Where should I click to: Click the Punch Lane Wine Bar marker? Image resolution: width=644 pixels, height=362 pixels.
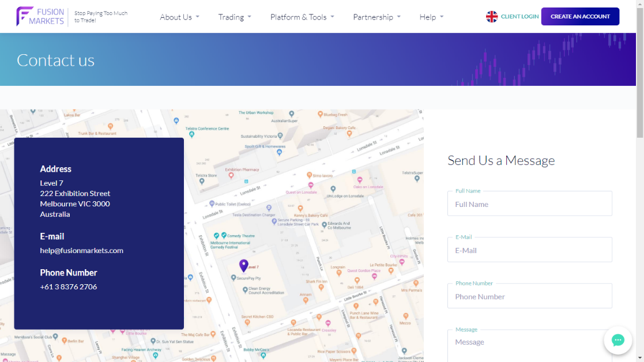pyautogui.click(x=356, y=307)
